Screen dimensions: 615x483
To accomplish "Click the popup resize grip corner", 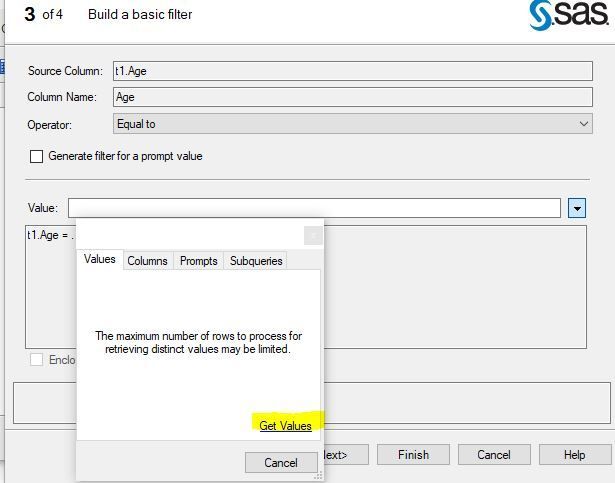I will (318, 476).
